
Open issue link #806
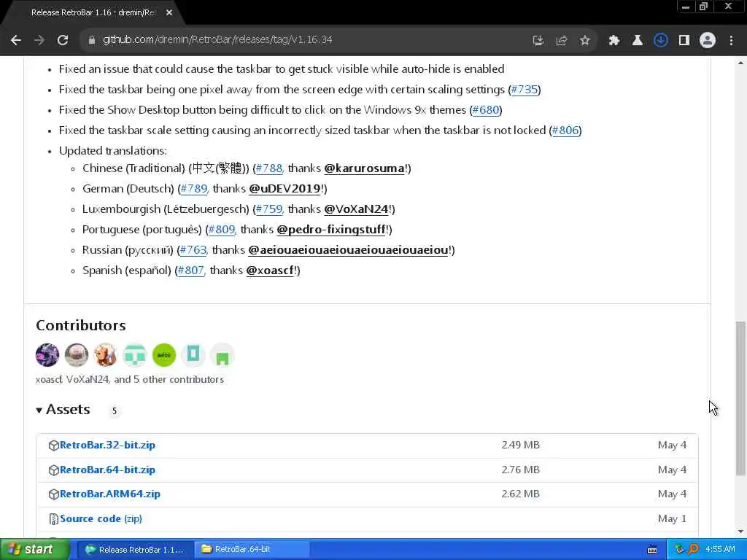[x=565, y=131]
